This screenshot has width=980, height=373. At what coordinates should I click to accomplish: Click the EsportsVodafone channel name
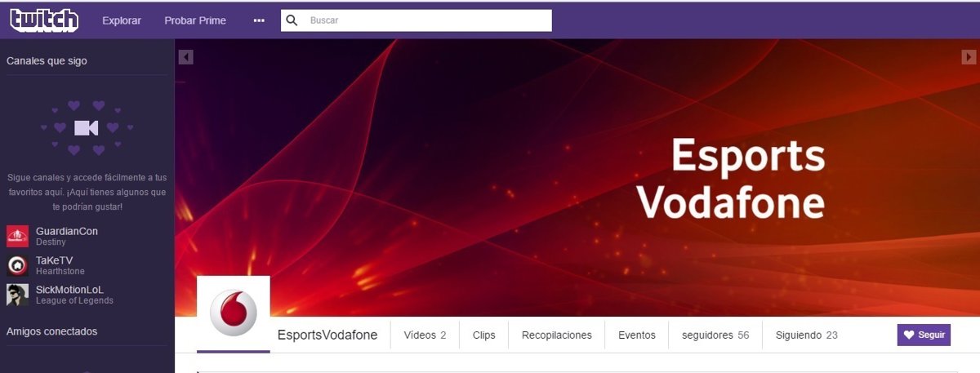[327, 335]
